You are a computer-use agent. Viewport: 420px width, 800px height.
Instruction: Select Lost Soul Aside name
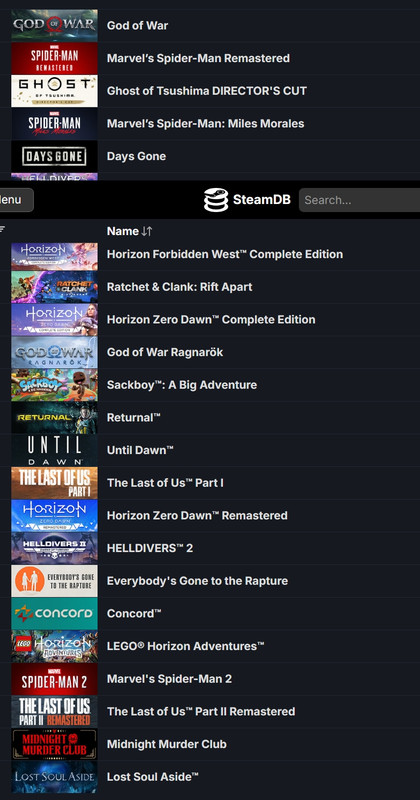click(x=153, y=777)
